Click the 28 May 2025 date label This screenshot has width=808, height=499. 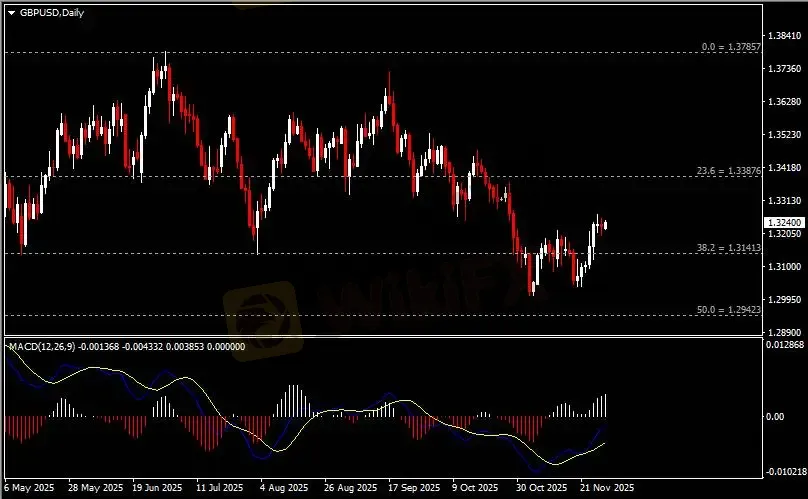point(95,487)
